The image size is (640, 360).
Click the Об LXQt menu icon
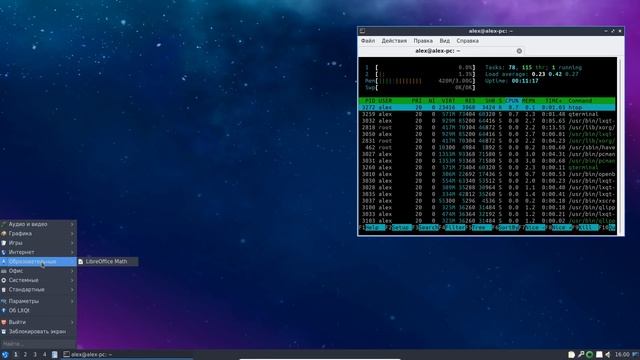4,311
